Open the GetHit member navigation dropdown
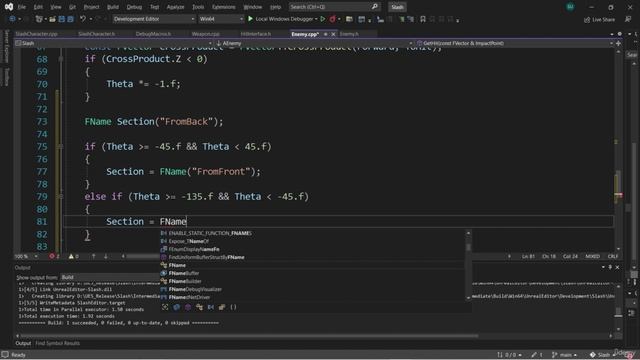 [514, 43]
